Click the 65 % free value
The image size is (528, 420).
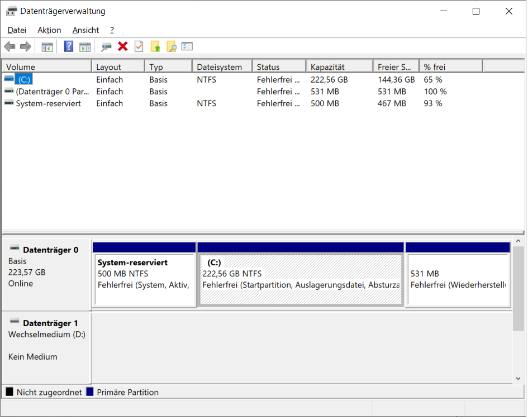tap(432, 80)
